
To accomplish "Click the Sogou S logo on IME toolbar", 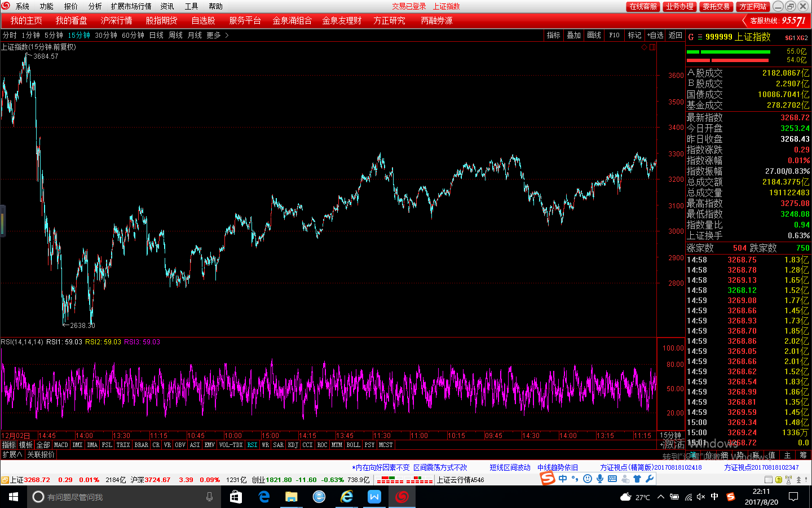I will coord(548,479).
